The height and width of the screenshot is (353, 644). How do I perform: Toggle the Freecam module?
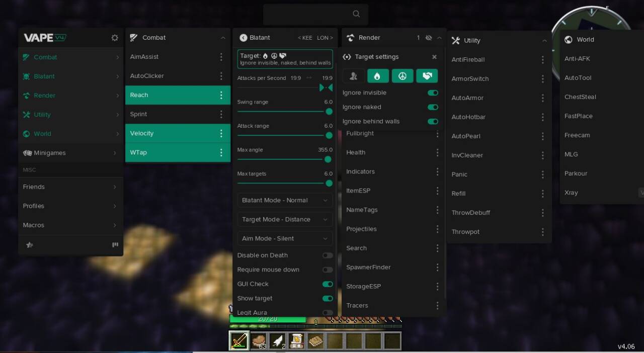602,135
